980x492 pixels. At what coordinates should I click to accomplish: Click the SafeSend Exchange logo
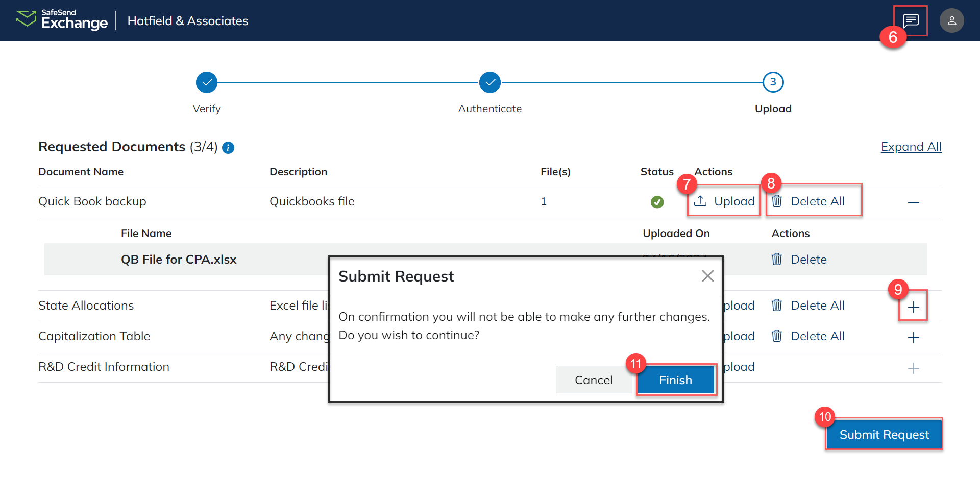(x=61, y=20)
